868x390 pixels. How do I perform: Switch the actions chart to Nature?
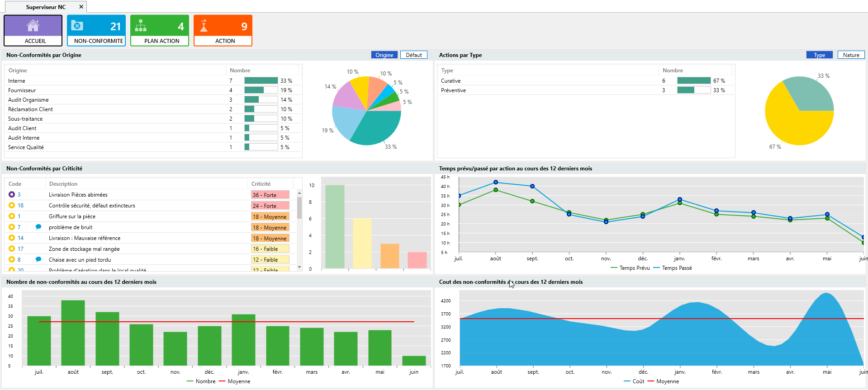pos(851,55)
